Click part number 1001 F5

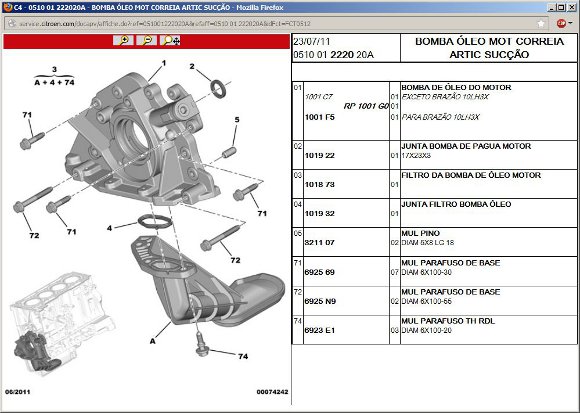click(x=320, y=117)
